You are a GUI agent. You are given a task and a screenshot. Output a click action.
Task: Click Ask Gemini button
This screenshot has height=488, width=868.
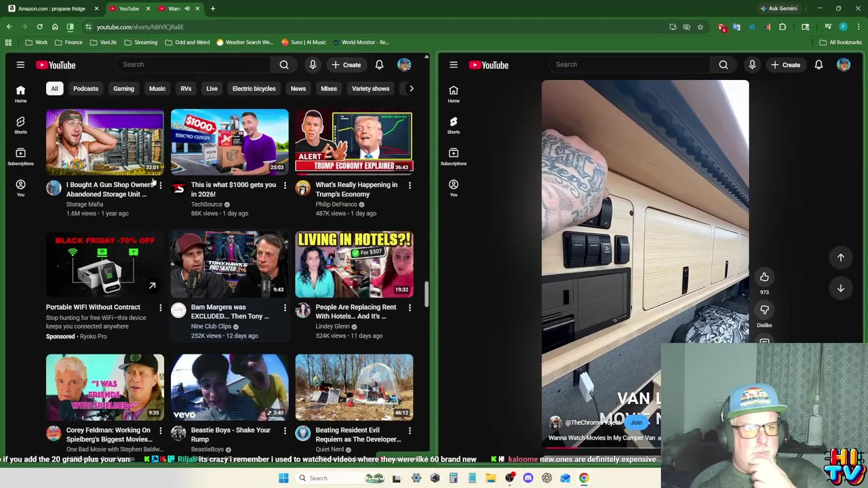tap(778, 9)
